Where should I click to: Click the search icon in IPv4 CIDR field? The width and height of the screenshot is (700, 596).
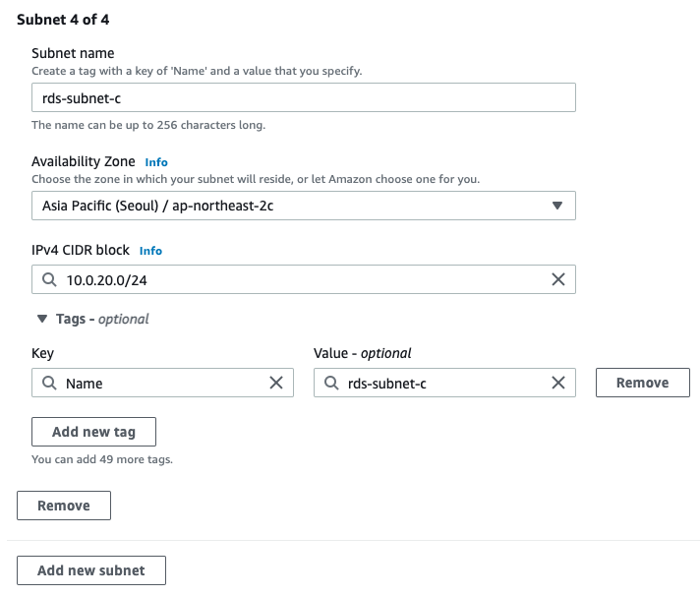(49, 279)
